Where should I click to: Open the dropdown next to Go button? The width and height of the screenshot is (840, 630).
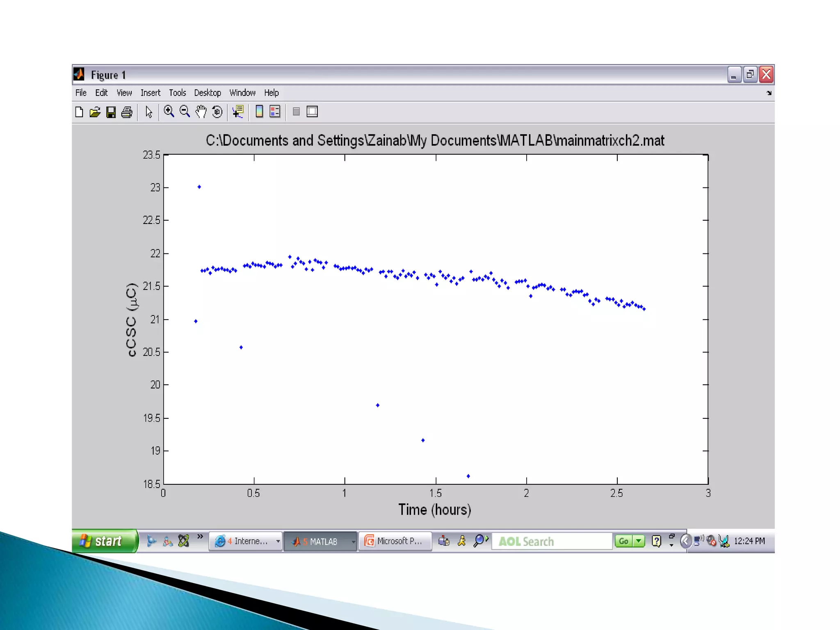click(639, 541)
